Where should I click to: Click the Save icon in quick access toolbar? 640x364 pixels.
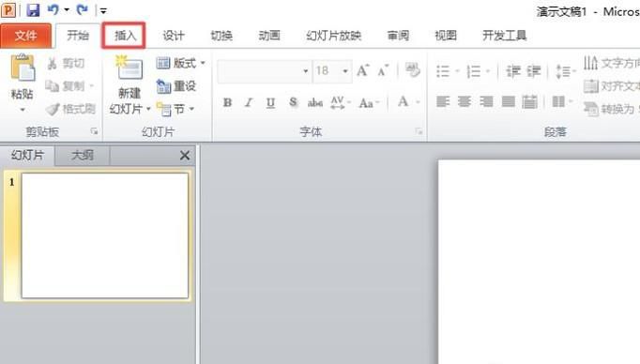pyautogui.click(x=33, y=9)
